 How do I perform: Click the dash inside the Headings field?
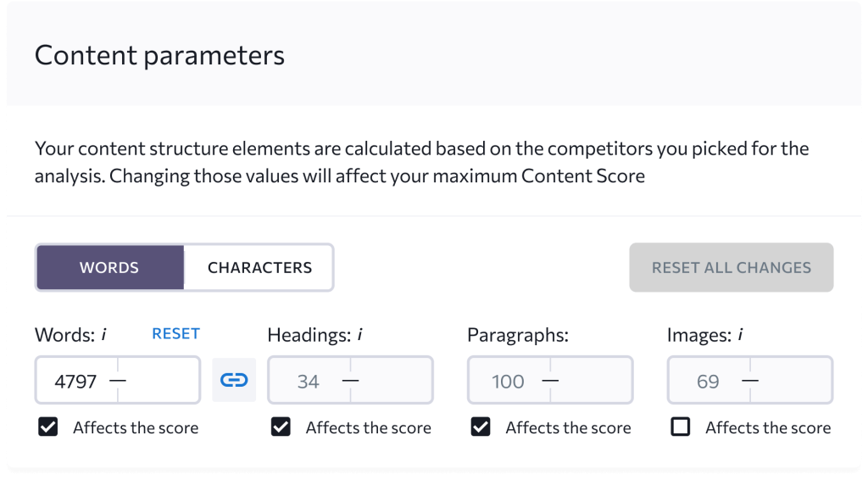350,380
